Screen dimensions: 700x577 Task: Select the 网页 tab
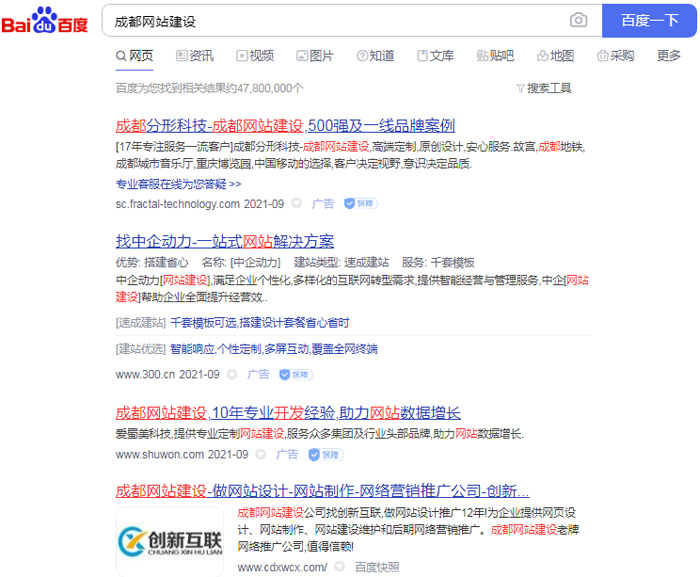pos(134,56)
